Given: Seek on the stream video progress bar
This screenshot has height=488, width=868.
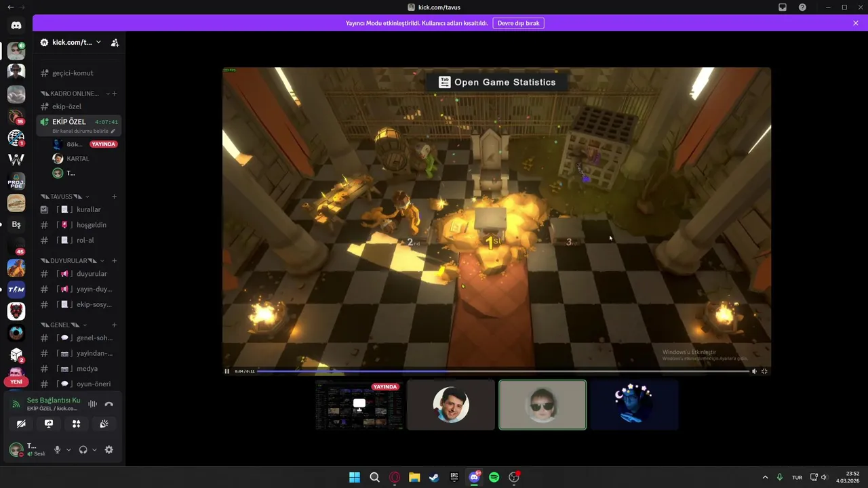Looking at the screenshot, I should point(503,371).
